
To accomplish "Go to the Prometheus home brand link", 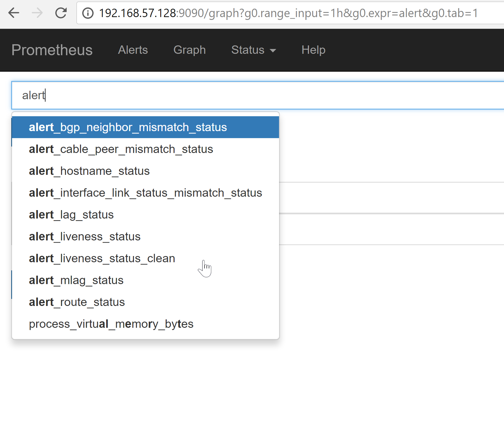I will (52, 50).
